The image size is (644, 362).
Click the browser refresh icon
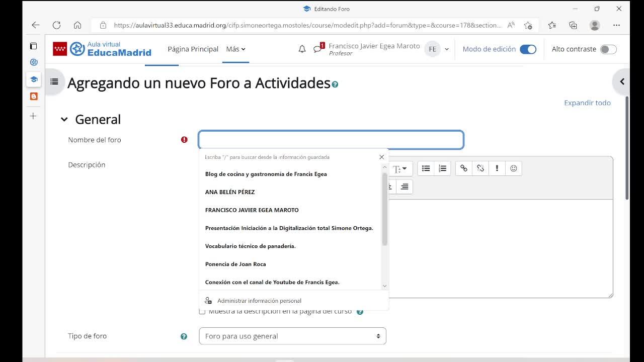click(56, 25)
